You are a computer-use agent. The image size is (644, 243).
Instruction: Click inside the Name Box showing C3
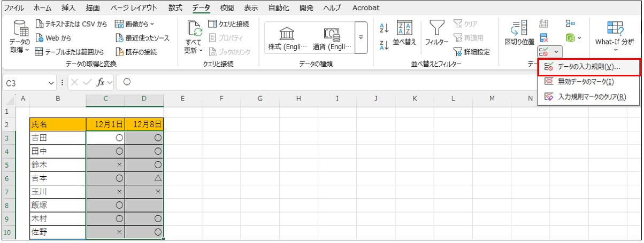26,82
